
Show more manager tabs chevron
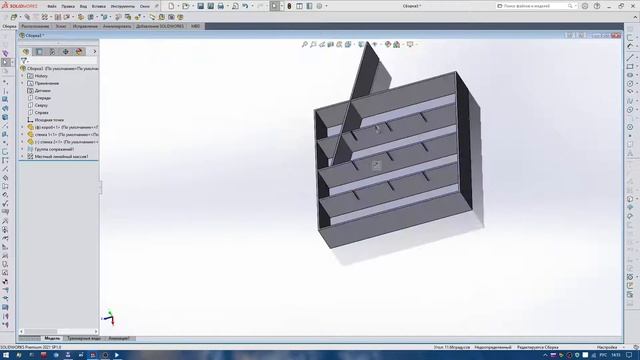click(x=95, y=52)
